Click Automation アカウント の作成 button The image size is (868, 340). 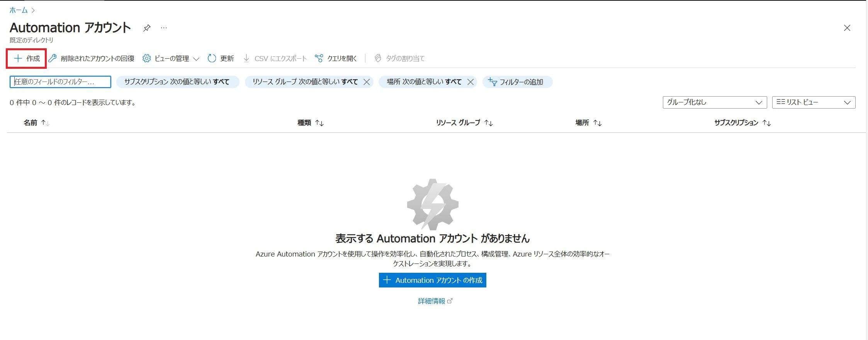pos(433,280)
